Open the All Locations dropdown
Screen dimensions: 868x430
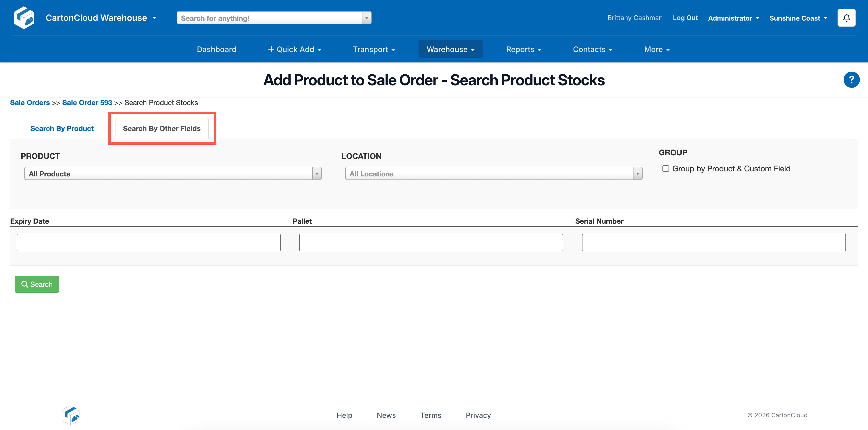tap(637, 174)
